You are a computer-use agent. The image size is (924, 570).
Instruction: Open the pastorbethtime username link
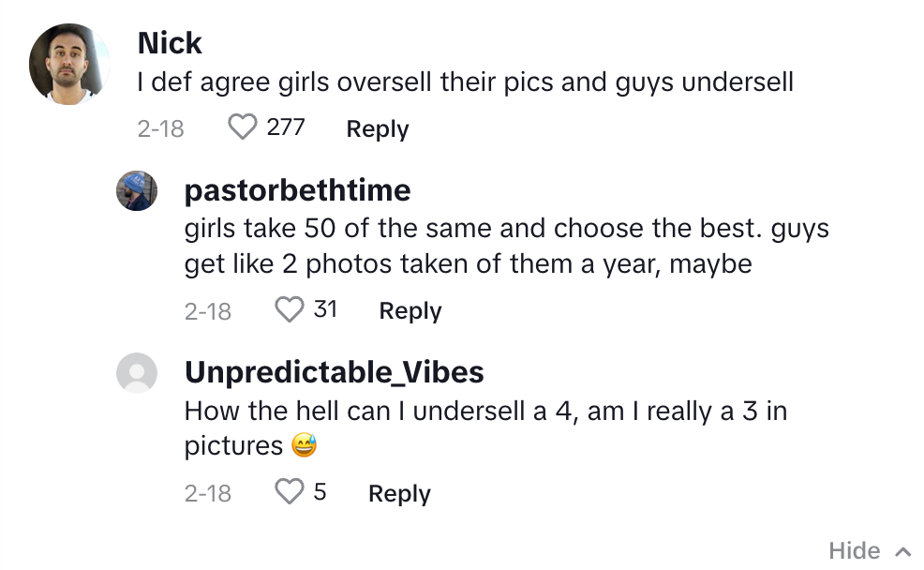(297, 190)
